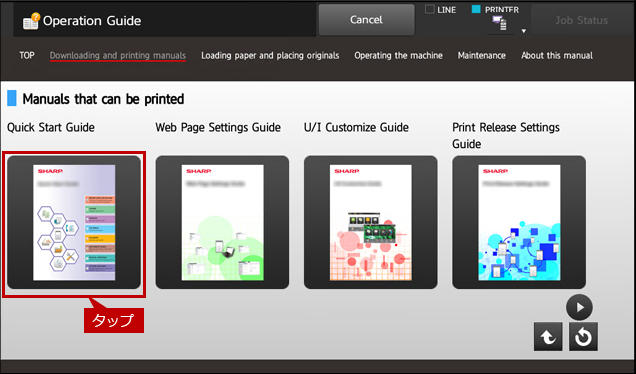Viewport: 636px width, 374px height.
Task: Tap the circular reload arrow icon
Action: 583,336
